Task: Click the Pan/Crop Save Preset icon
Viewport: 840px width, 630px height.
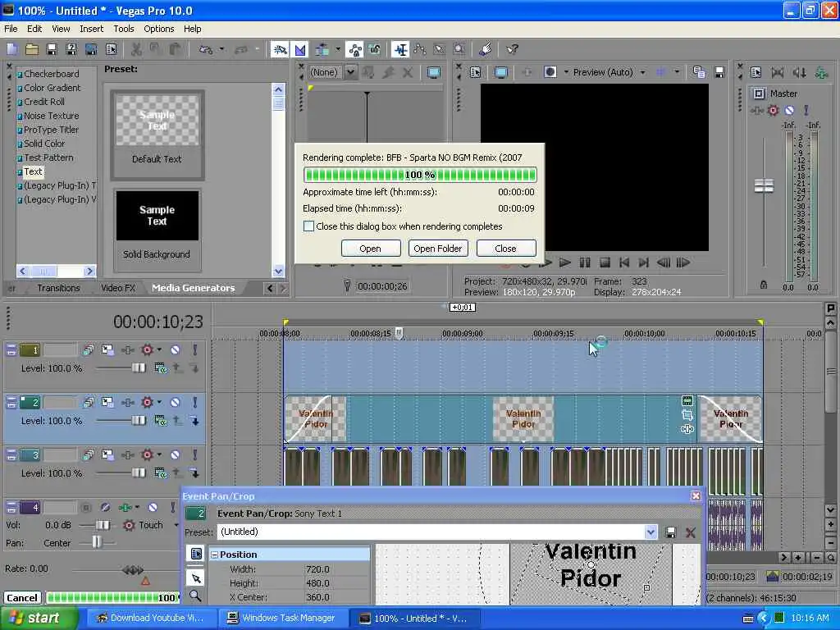Action: [670, 532]
